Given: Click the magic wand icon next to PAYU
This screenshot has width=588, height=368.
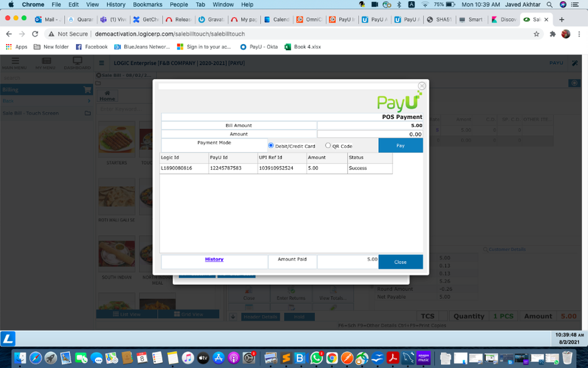Looking at the screenshot, I should pos(575,63).
